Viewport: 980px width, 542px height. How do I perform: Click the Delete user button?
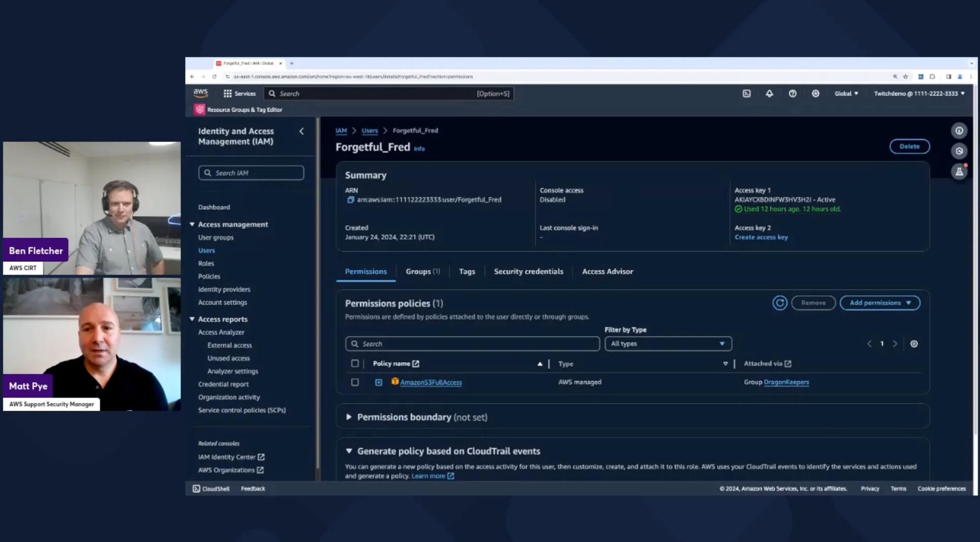pos(909,146)
